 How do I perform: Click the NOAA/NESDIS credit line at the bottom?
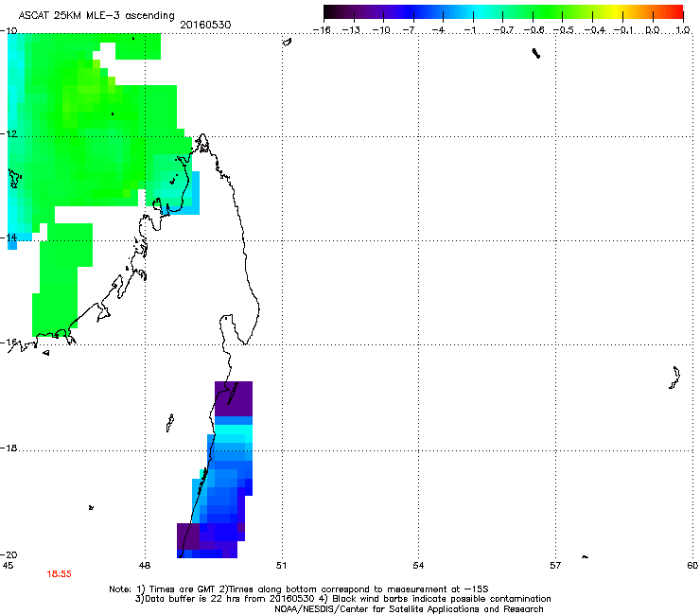click(x=409, y=609)
